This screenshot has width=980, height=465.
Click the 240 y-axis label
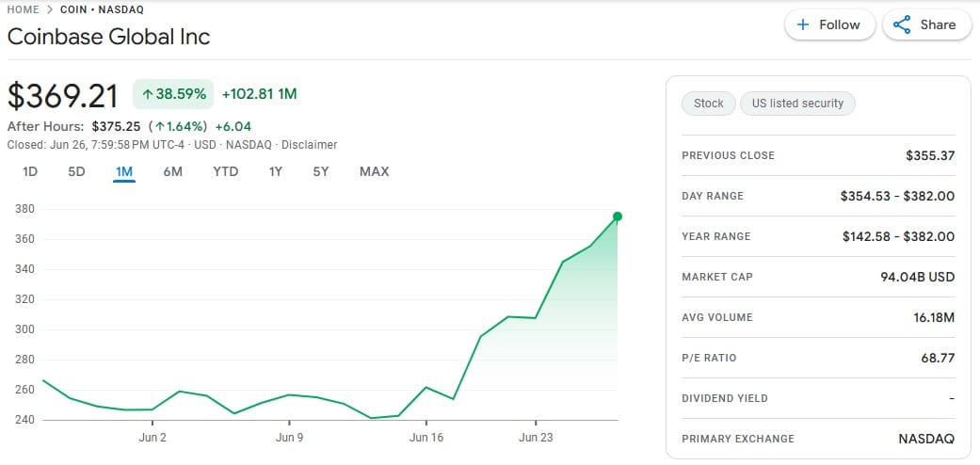pos(24,420)
